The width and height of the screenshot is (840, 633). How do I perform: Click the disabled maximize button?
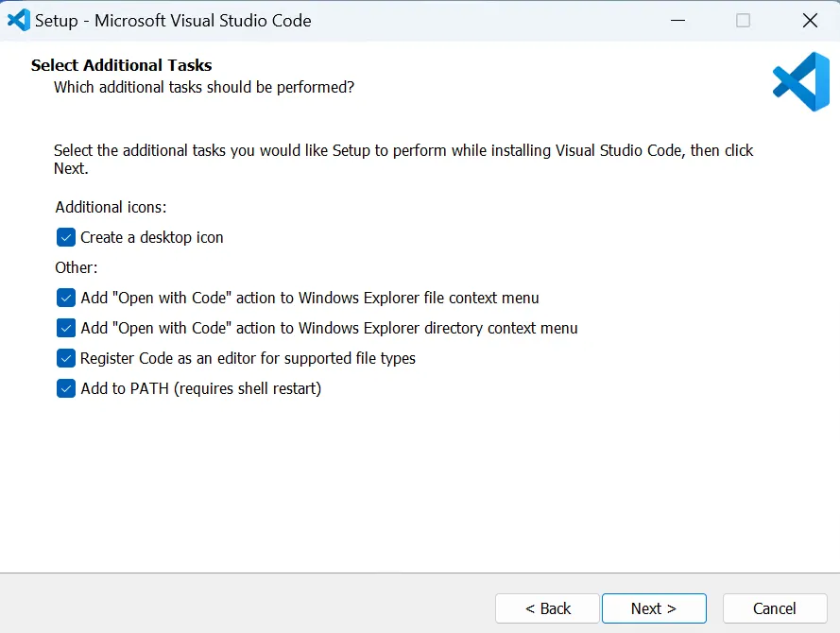[x=743, y=21]
